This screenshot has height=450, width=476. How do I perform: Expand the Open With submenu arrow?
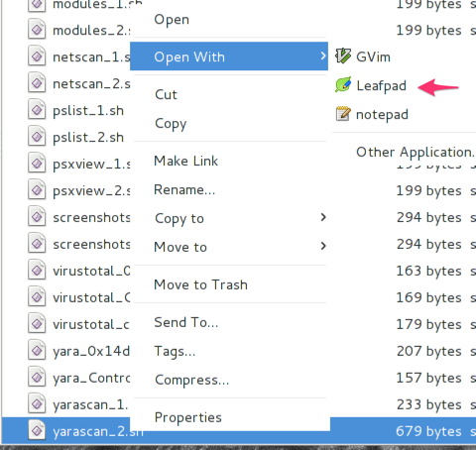tap(323, 56)
